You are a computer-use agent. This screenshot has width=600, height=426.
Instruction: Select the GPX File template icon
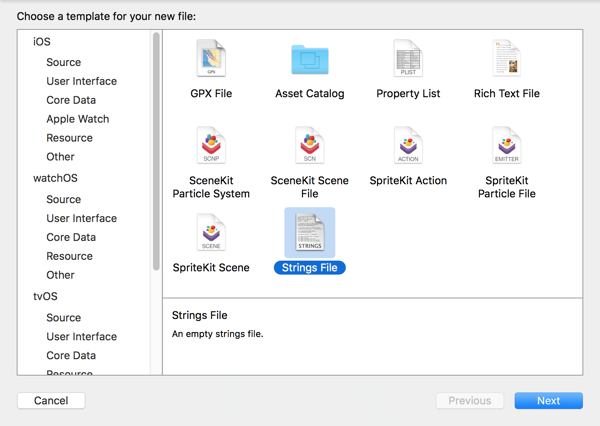211,60
